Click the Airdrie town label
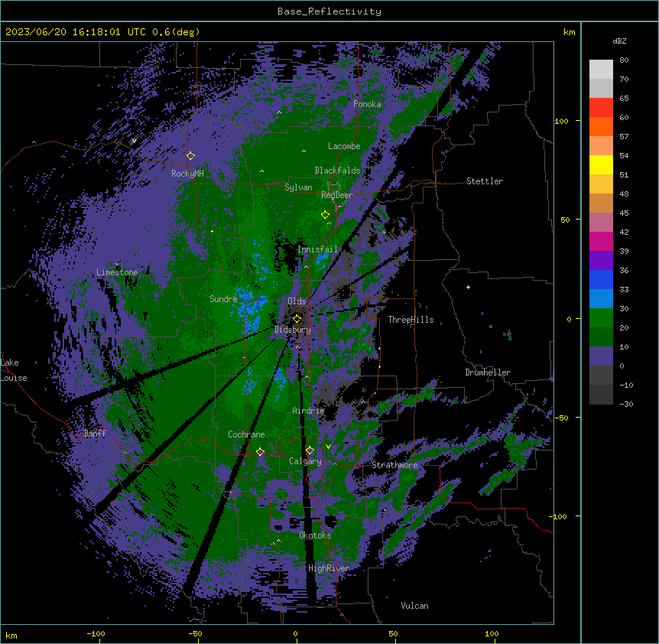The height and width of the screenshot is (644, 659). point(309,411)
